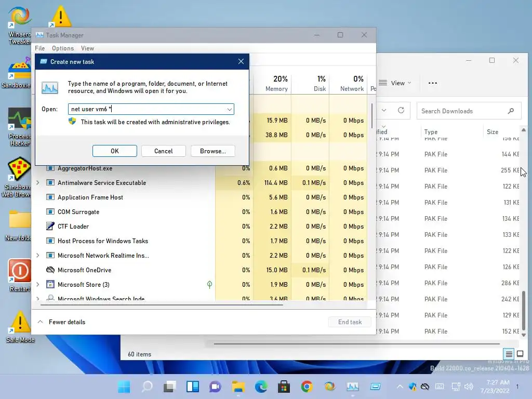Viewport: 532px width, 399px height.
Task: Click Windows Start button on taskbar
Action: [x=124, y=387]
